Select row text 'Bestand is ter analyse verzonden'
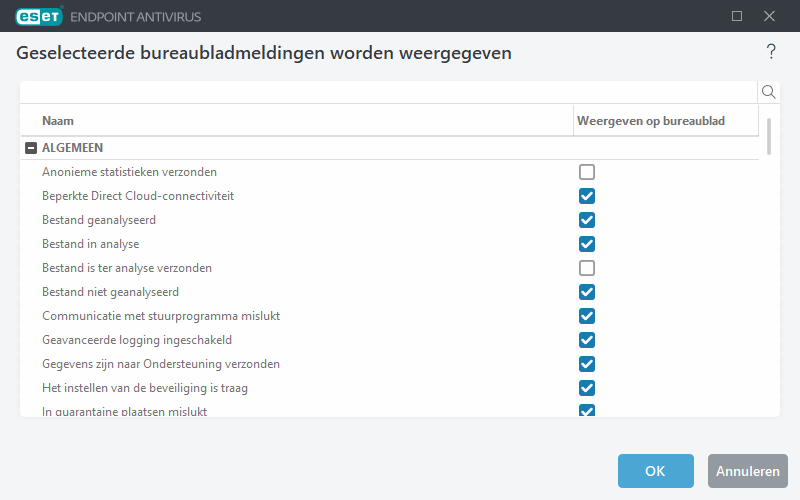 point(127,268)
